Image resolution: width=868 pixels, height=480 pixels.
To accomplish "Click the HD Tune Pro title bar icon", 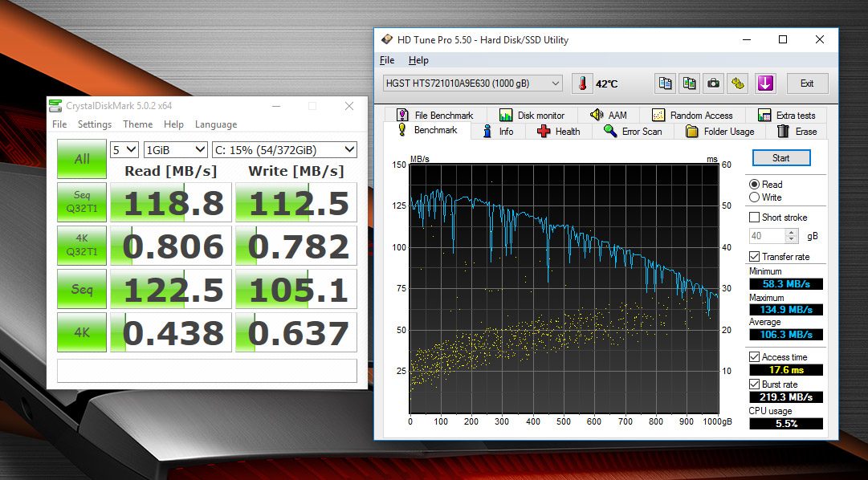I will point(387,40).
